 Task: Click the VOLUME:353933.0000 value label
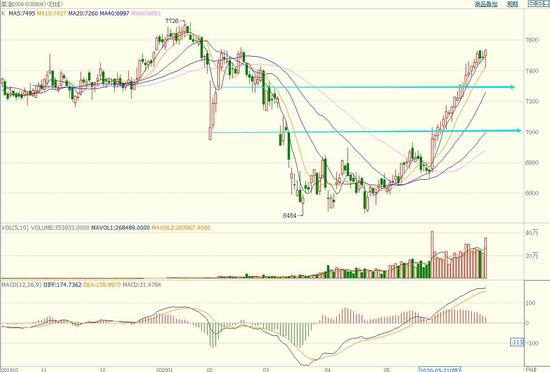coord(60,228)
